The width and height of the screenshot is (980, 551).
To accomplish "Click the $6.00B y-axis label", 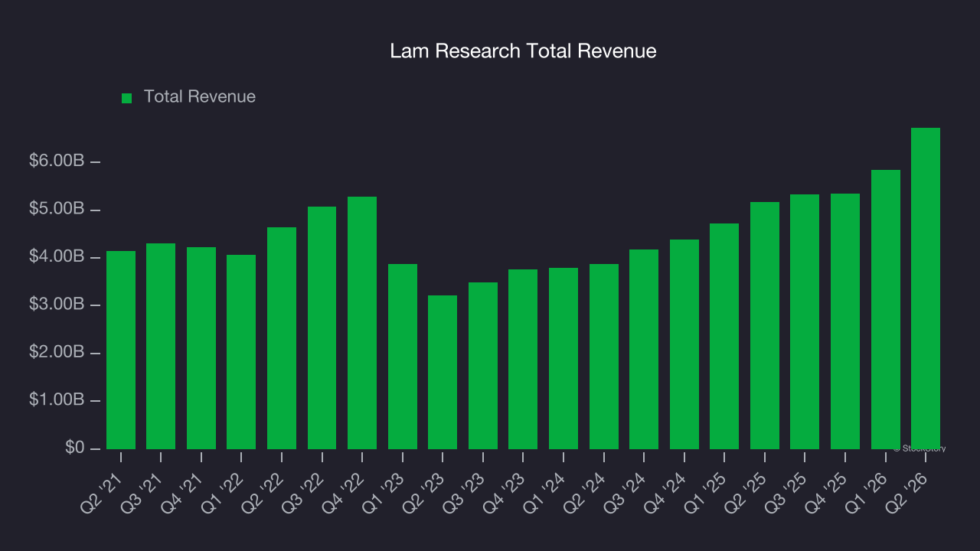I will point(57,161).
